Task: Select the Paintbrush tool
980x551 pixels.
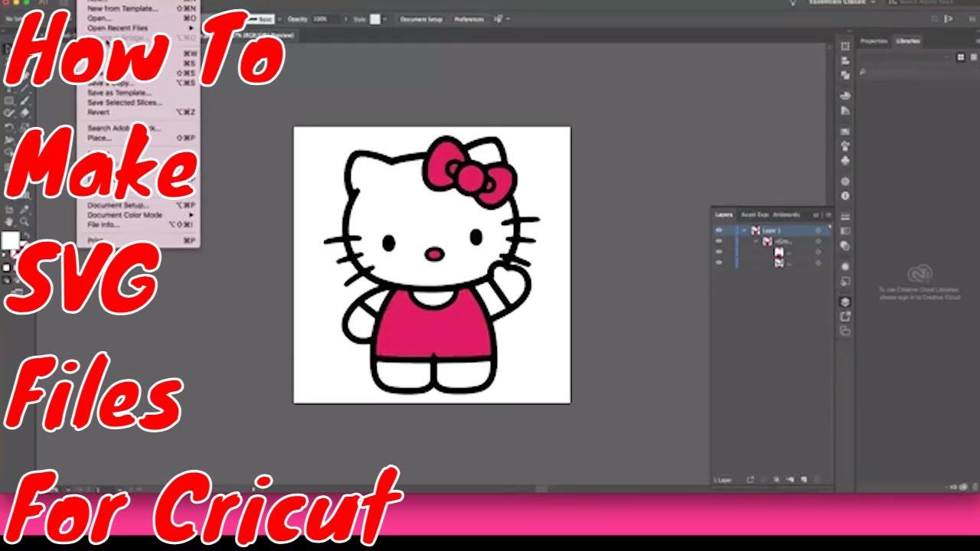Action: point(24,100)
